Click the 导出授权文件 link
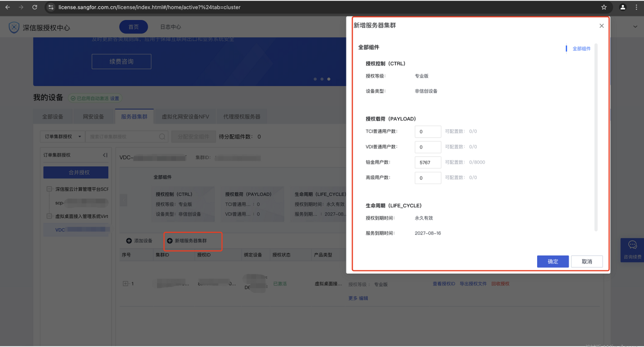 473,283
